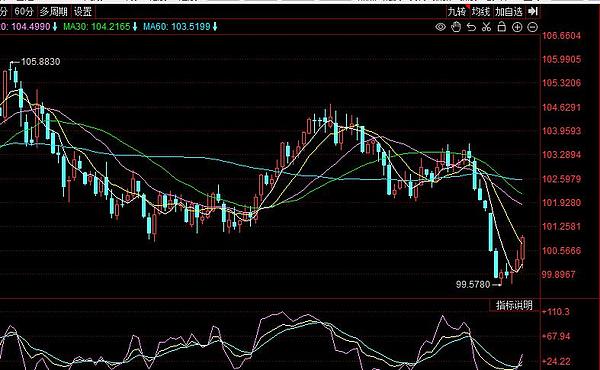Click the 99.5780 low price marker
This screenshot has width=600, height=370.
coord(473,285)
